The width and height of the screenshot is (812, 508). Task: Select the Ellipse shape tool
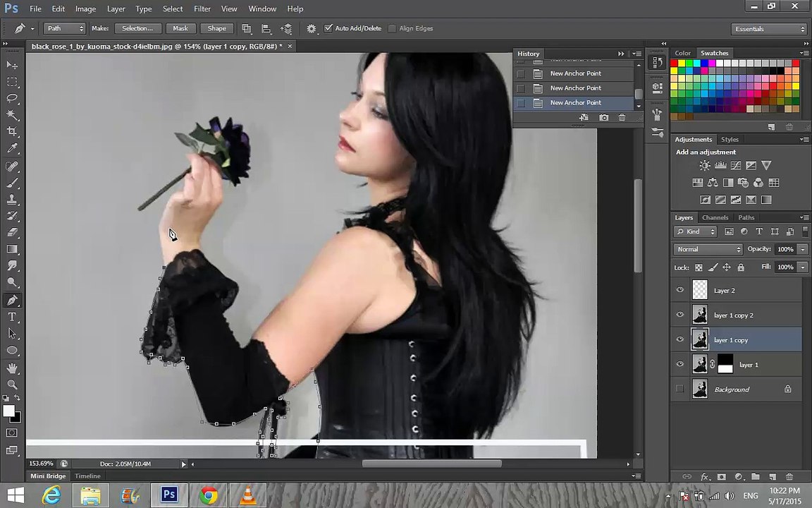(x=12, y=351)
